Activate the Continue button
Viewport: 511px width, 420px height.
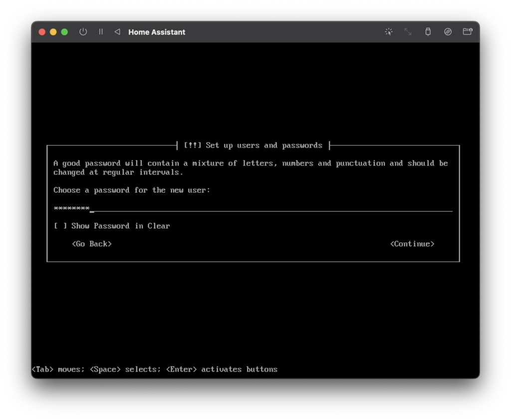412,244
